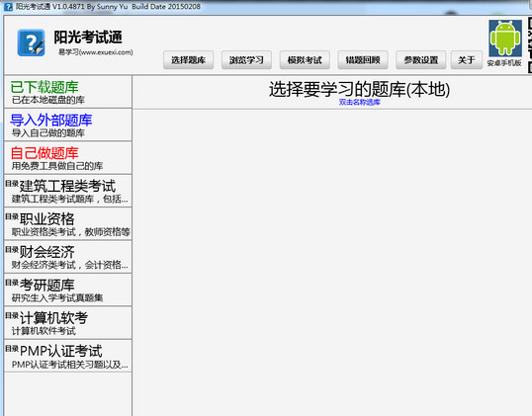Open 错题回顾 wrong answers review
Screen dimensions: 532x416
pos(363,60)
